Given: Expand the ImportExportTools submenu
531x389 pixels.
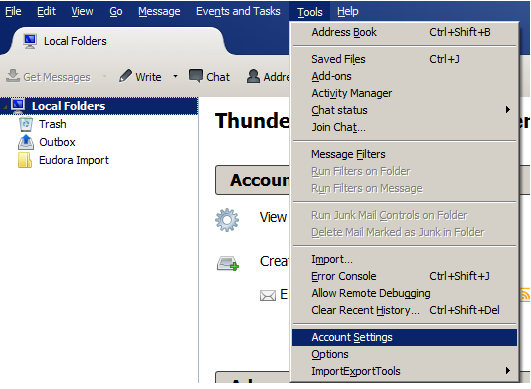Looking at the screenshot, I should pyautogui.click(x=507, y=370).
